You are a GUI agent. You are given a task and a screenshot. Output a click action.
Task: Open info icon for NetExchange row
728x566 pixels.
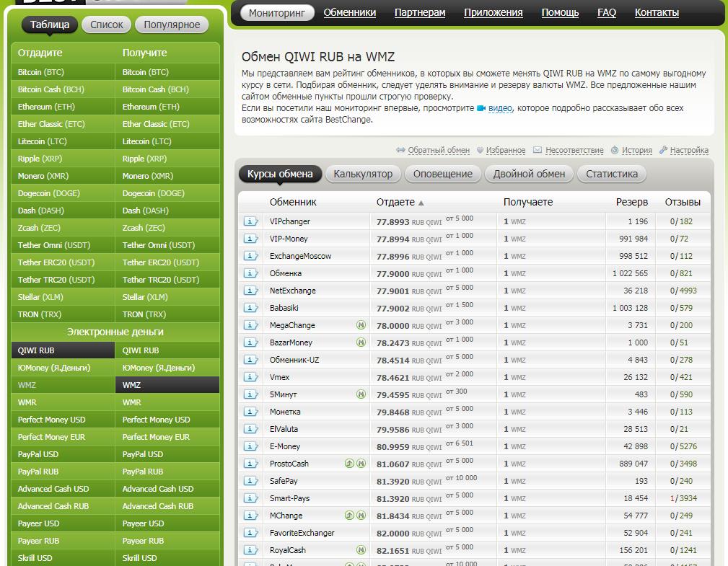[x=250, y=291]
